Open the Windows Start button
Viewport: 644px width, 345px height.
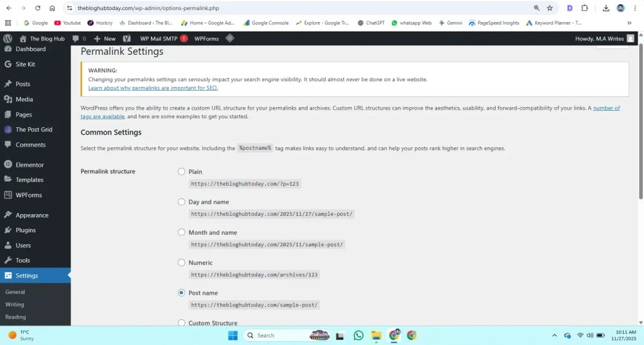point(233,336)
